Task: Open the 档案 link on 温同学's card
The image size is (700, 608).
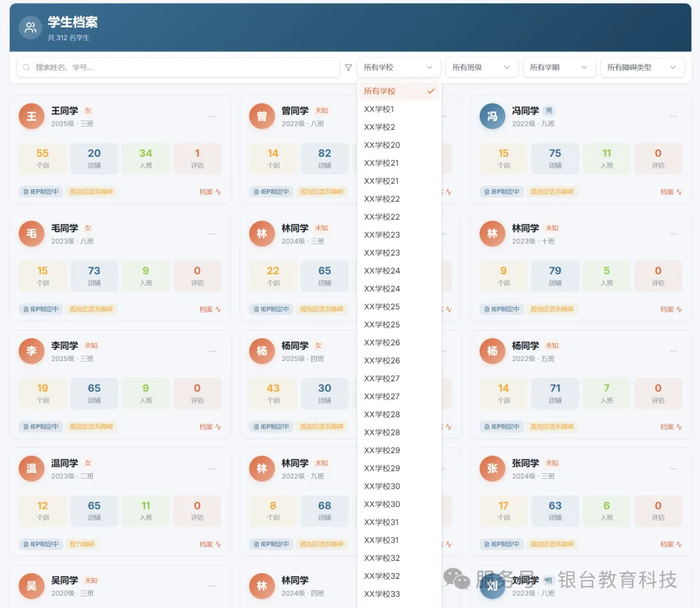Action: pos(210,544)
